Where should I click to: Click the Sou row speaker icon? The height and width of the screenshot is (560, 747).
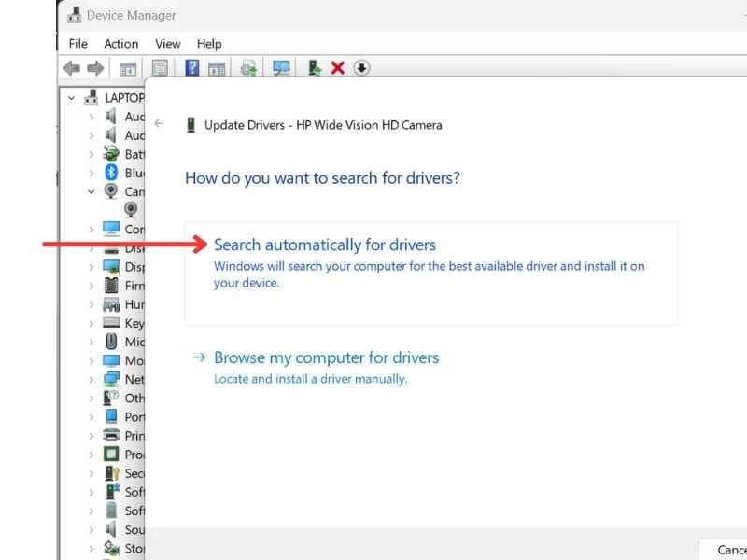[111, 529]
